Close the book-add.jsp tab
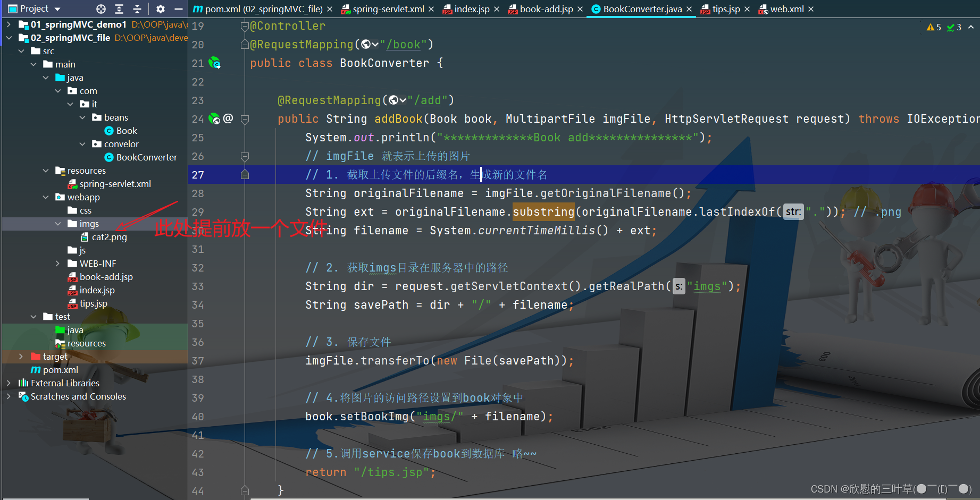The image size is (980, 500). 580,9
